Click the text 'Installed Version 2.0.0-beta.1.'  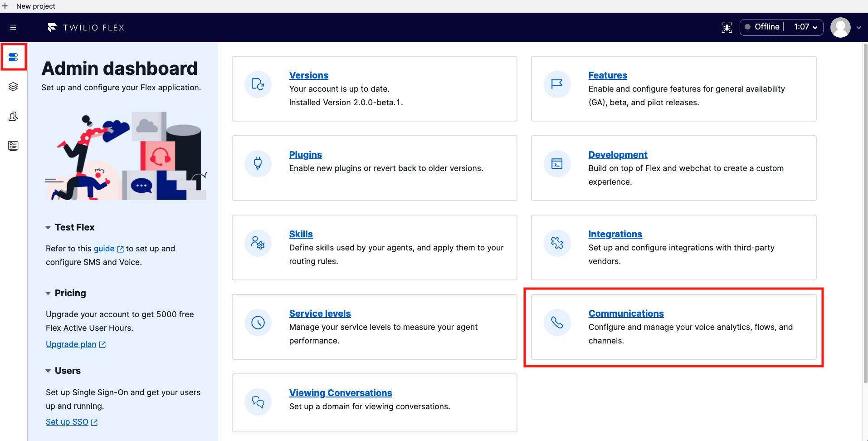pyautogui.click(x=346, y=103)
